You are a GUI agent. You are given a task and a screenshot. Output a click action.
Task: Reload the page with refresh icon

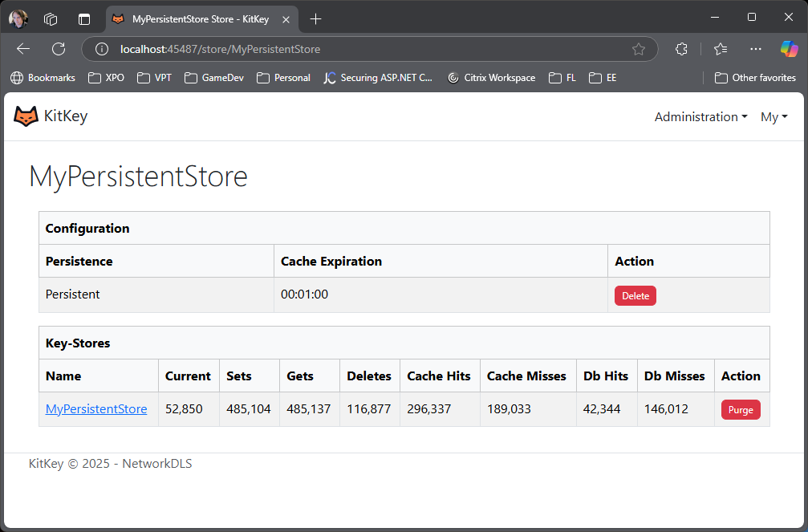pos(59,49)
